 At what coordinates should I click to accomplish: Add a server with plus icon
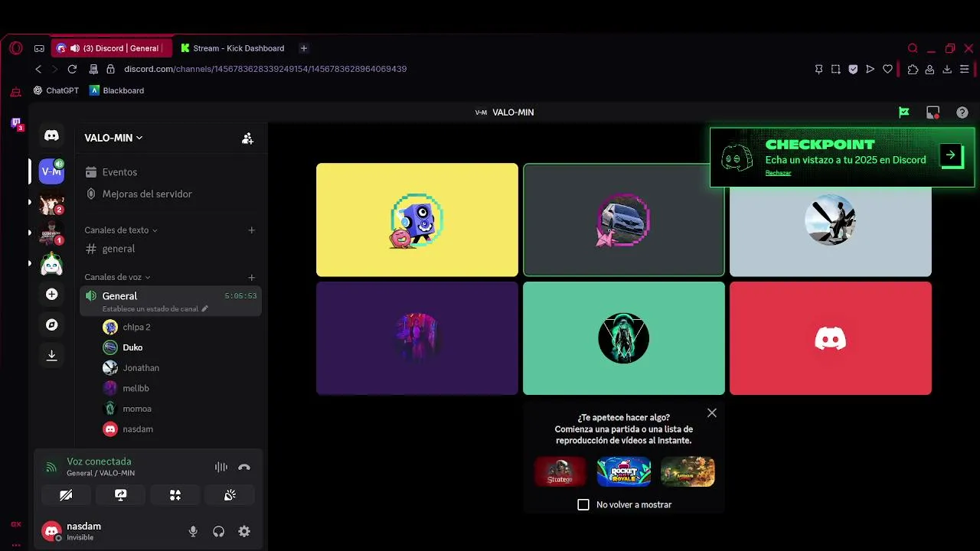pos(51,294)
